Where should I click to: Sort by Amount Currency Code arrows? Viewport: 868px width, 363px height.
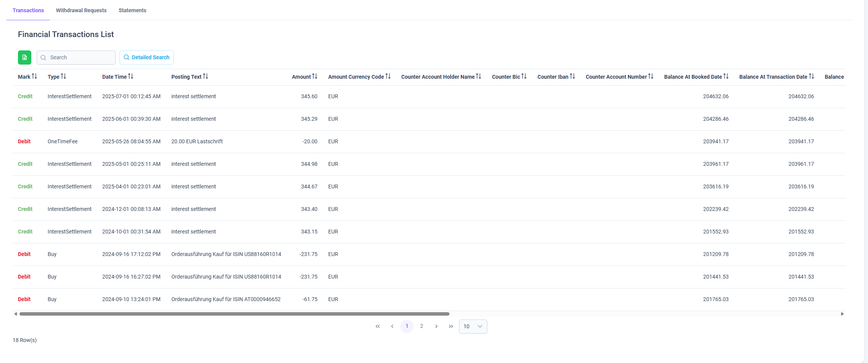click(x=388, y=76)
